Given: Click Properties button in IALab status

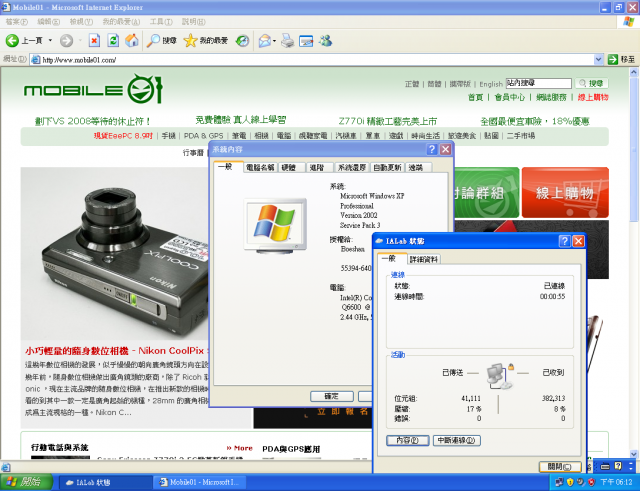Looking at the screenshot, I should point(407,440).
